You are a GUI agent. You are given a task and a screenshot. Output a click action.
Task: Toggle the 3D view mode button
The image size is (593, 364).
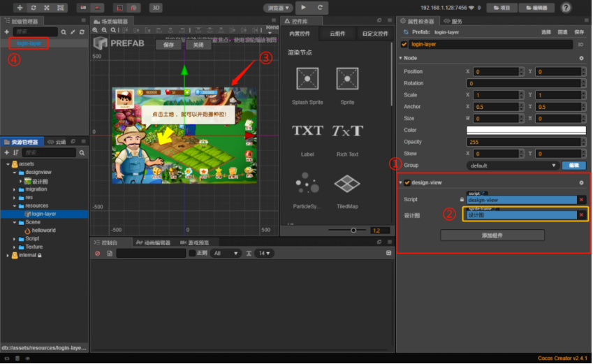(x=156, y=8)
